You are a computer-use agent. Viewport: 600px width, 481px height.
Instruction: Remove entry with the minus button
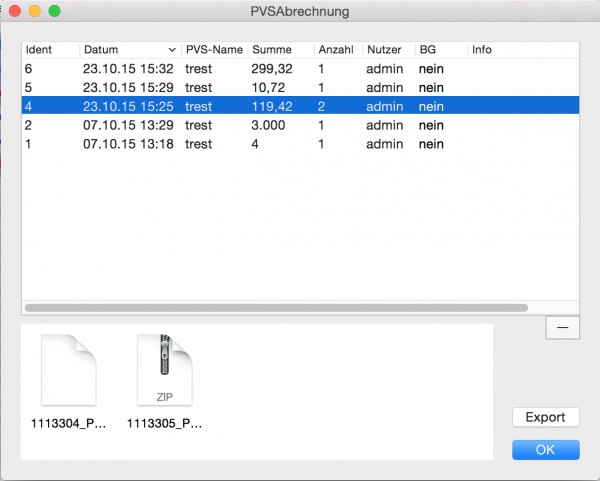point(562,328)
